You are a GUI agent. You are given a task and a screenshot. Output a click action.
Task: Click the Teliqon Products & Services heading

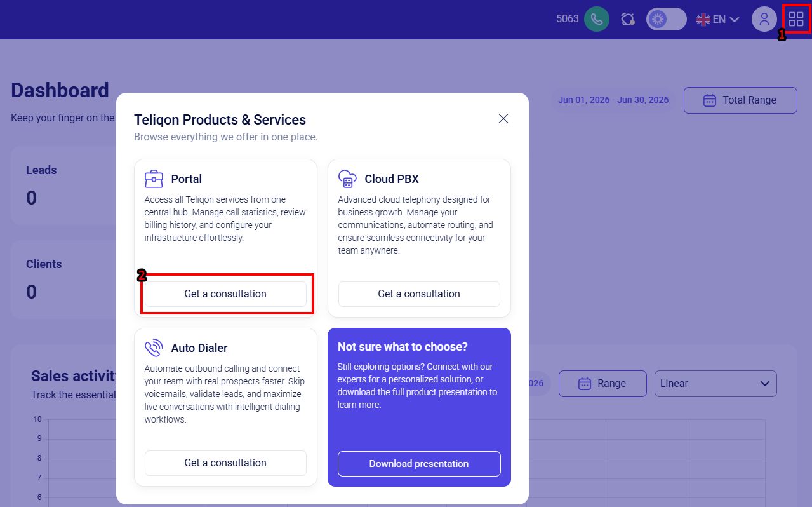pos(220,119)
